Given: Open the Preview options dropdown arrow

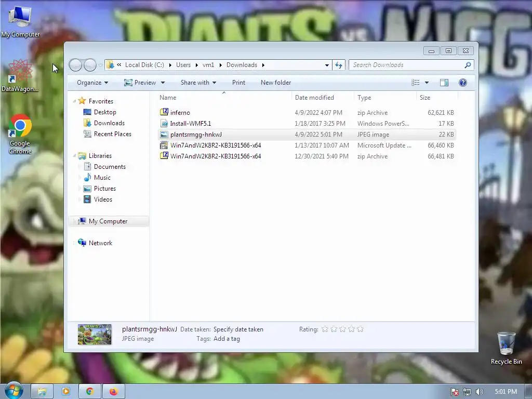Looking at the screenshot, I should click(x=163, y=83).
